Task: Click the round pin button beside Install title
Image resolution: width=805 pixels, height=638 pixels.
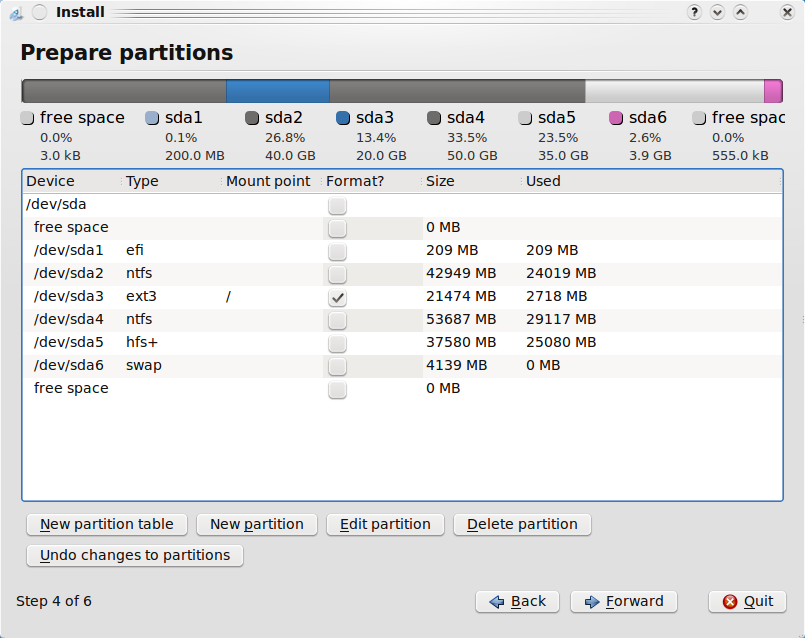Action: (x=39, y=12)
